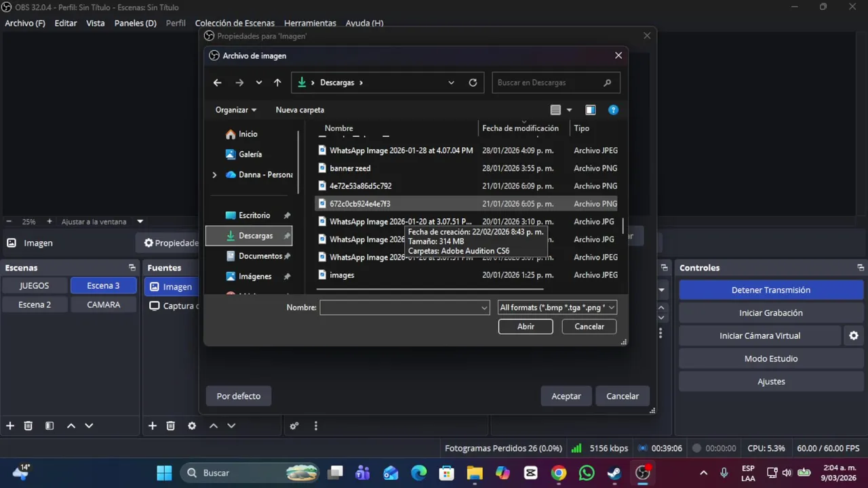The image size is (868, 488).
Task: Open WhatsApp from the taskbar
Action: coord(587,473)
